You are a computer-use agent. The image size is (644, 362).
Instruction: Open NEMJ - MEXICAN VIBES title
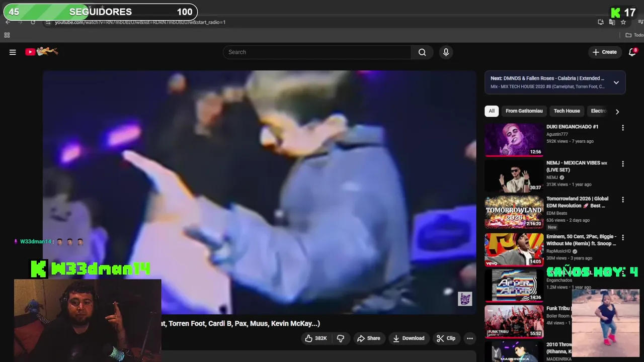(x=577, y=166)
